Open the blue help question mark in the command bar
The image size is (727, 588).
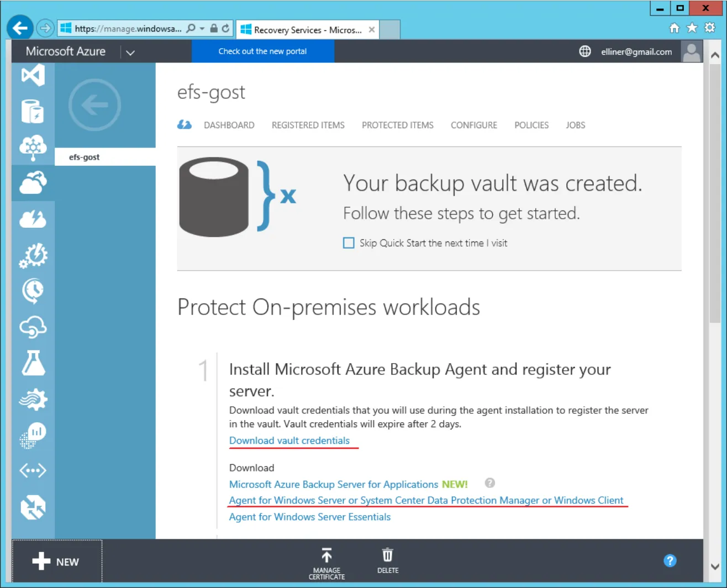click(670, 561)
